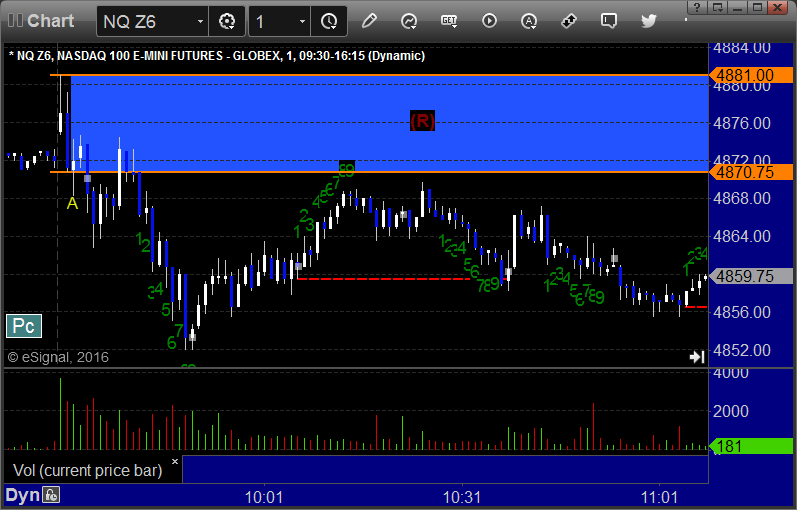Close the chart window
Viewport: 797px width, 510px height.
[778, 7]
